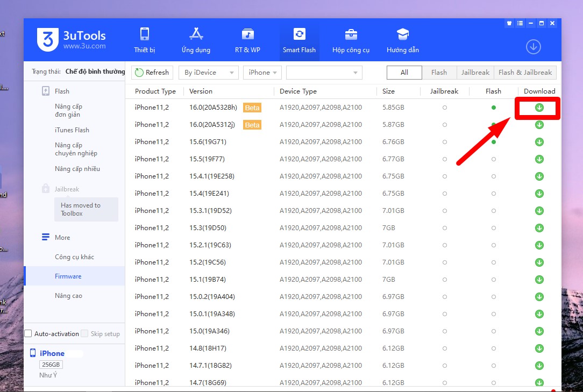Toggle the Skip setup checkbox
Image resolution: width=583 pixels, height=392 pixels.
pyautogui.click(x=85, y=334)
